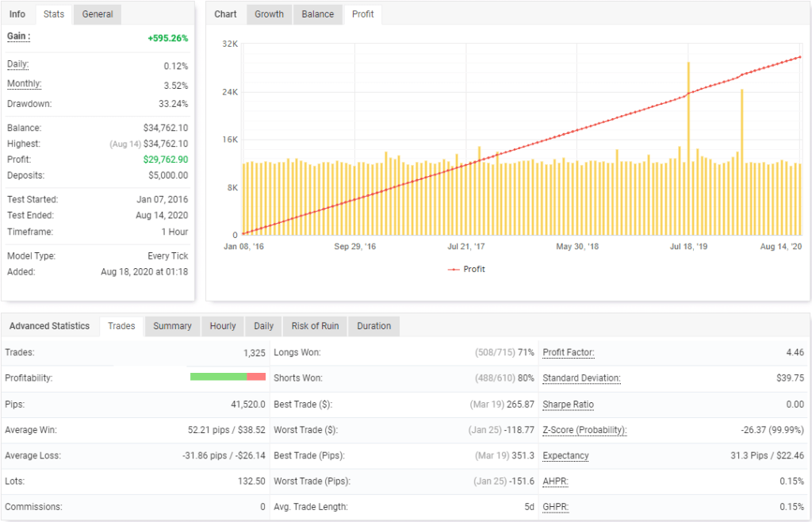This screenshot has width=812, height=522.
Task: Switch to Hourly statistics
Action: (x=222, y=325)
